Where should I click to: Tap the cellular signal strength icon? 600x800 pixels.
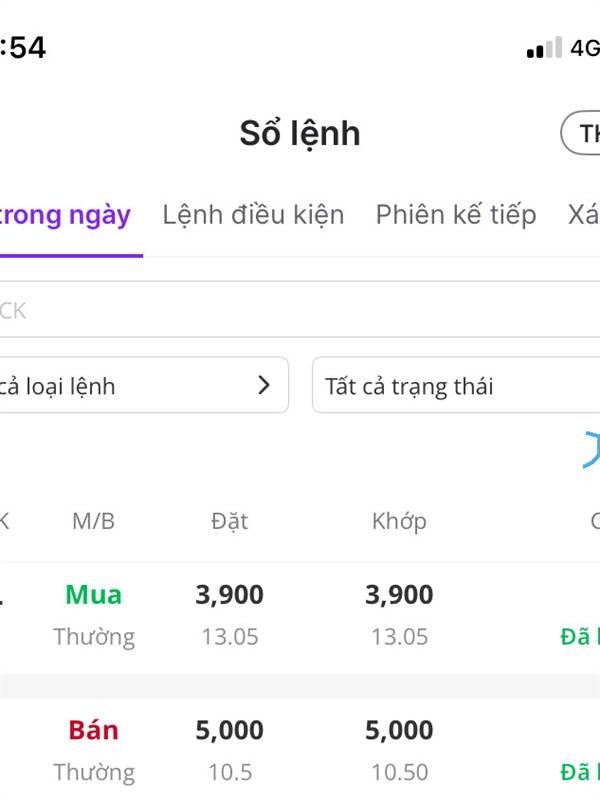click(x=544, y=48)
